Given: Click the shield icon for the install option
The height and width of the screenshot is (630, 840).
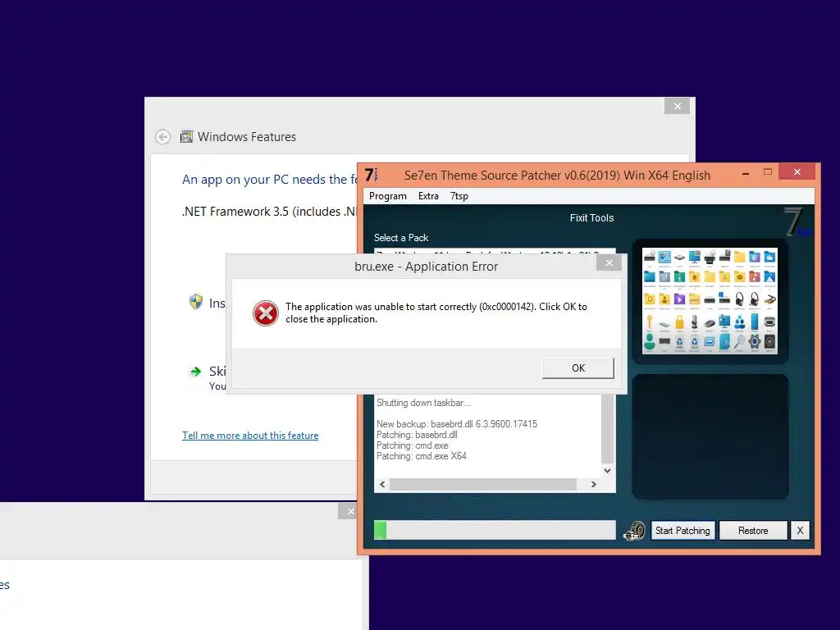Looking at the screenshot, I should pyautogui.click(x=196, y=302).
